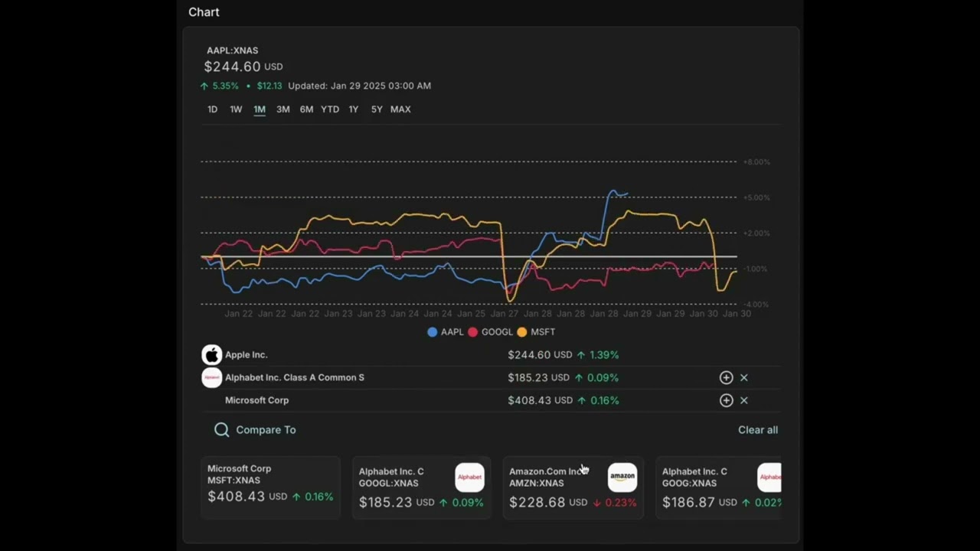980x551 pixels.
Task: Click the $186.87 GOOG price
Action: [690, 503]
